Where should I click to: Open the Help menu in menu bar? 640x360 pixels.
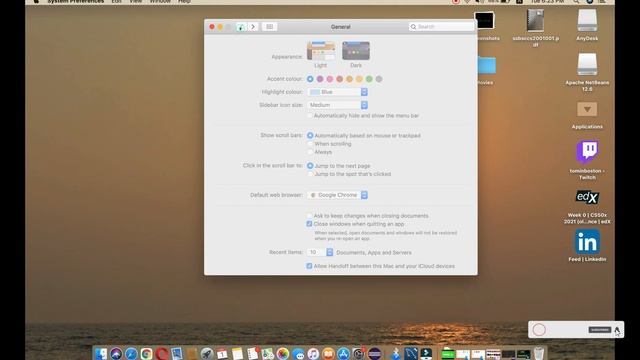point(184,2)
